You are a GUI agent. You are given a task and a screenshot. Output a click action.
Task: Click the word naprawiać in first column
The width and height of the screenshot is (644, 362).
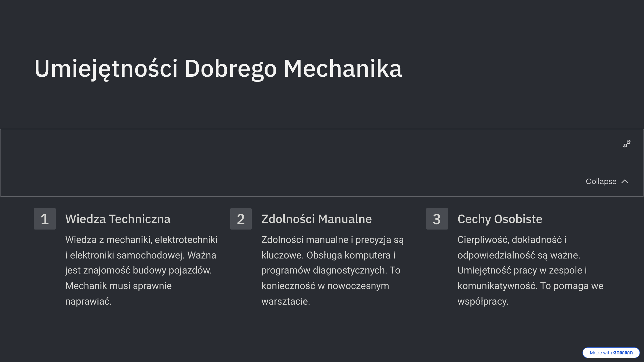88,301
